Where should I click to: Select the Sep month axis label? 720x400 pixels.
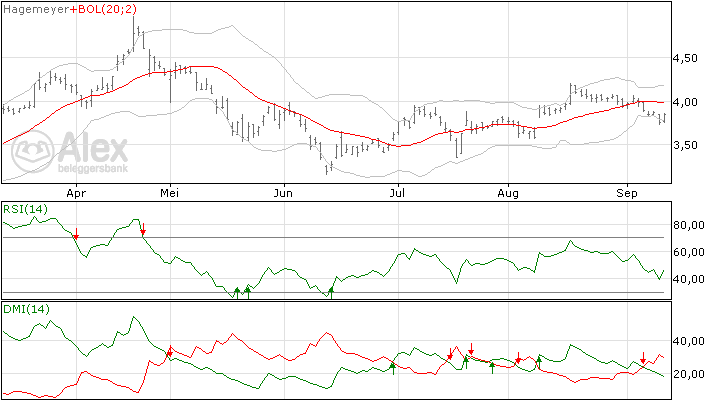point(627,193)
